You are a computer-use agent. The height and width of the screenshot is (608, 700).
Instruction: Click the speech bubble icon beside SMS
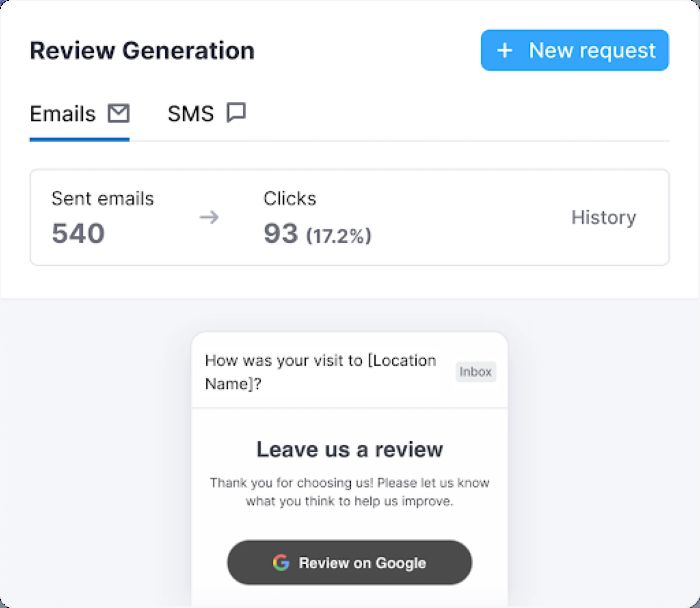pos(236,113)
